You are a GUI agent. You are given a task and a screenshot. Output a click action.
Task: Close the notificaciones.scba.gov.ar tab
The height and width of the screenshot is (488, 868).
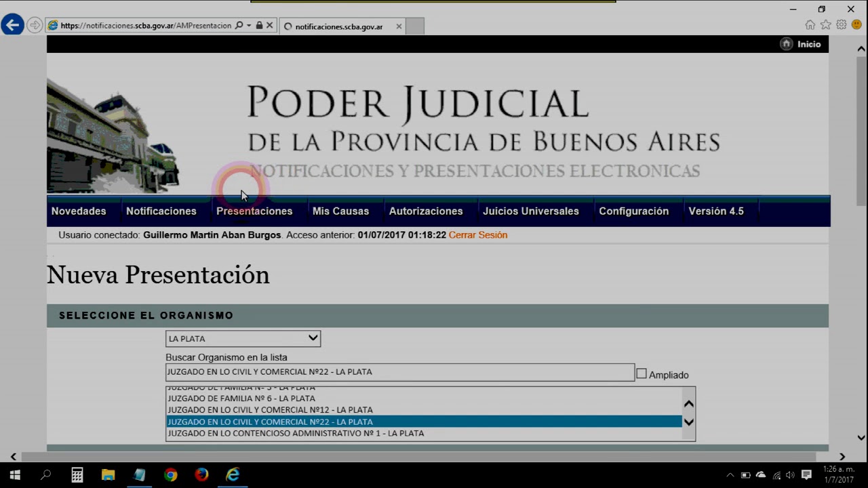click(399, 26)
